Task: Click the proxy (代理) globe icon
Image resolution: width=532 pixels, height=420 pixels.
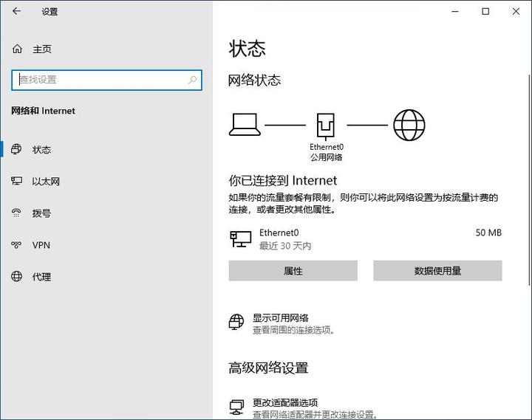Action: [x=17, y=277]
